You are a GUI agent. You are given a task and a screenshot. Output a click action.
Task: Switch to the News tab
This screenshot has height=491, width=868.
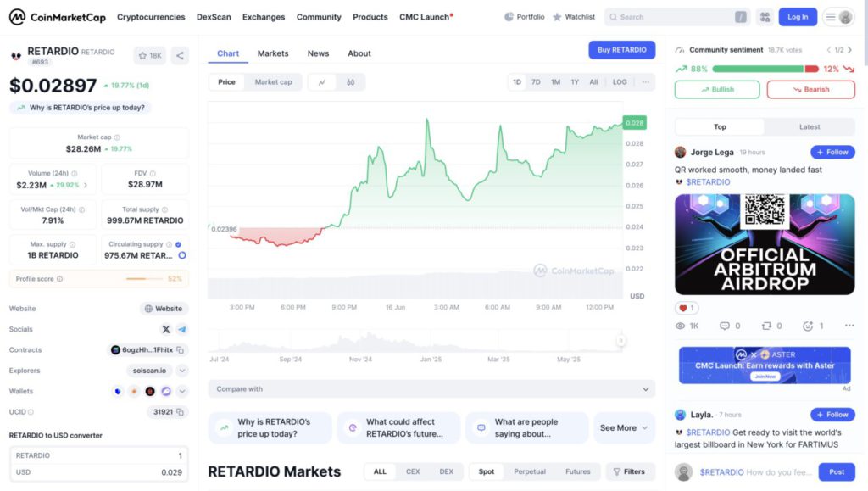pos(319,53)
